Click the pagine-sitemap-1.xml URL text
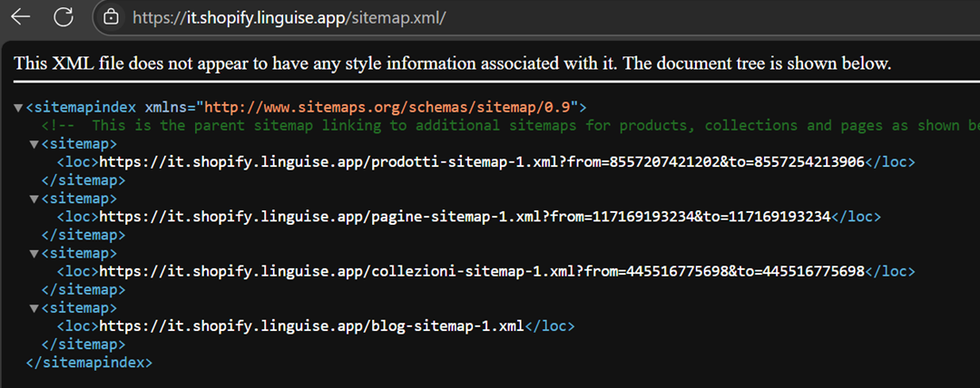Image resolution: width=980 pixels, height=388 pixels. tap(465, 217)
